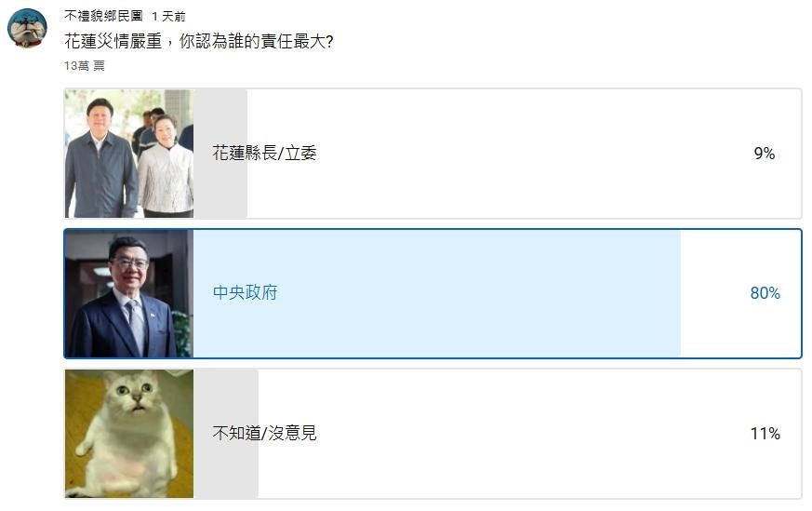This screenshot has width=812, height=511.
Task: Click the 不知道/沒意見 label text
Action: tap(264, 433)
